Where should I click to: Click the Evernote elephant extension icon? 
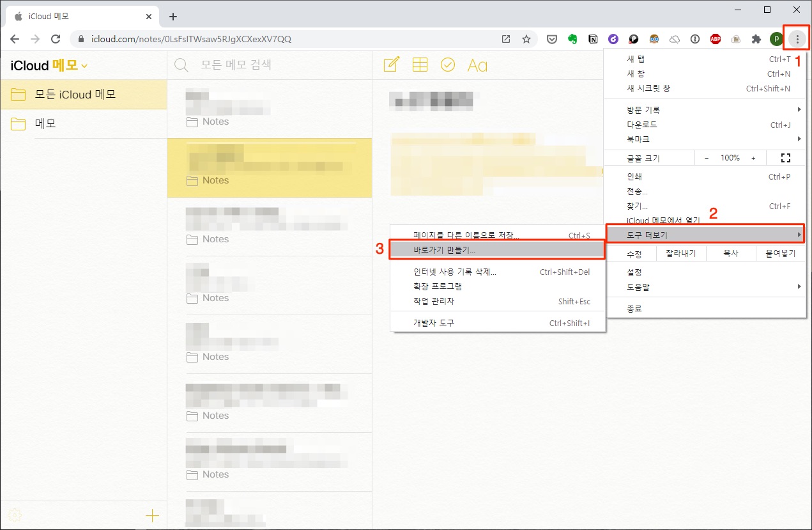572,39
